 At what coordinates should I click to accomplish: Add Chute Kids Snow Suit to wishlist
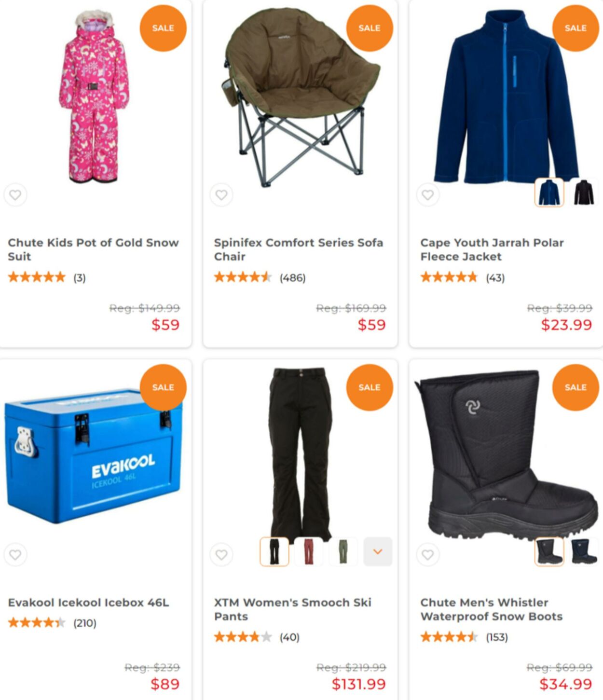click(x=15, y=195)
